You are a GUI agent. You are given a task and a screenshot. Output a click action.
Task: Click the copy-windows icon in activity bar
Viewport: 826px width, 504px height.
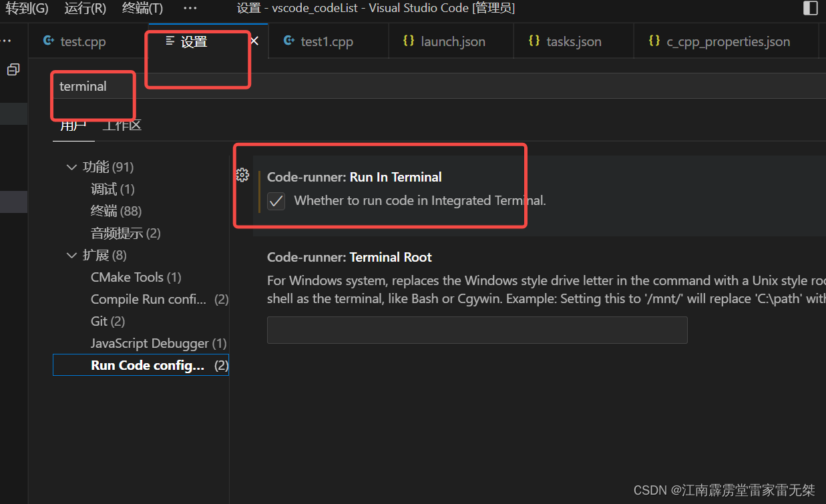click(x=13, y=69)
